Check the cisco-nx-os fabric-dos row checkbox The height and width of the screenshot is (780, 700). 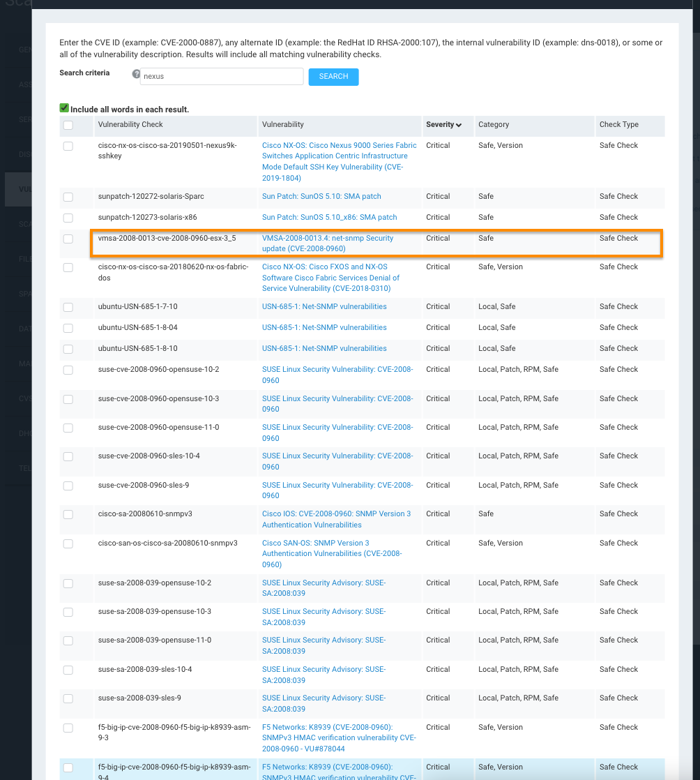[x=68, y=268]
